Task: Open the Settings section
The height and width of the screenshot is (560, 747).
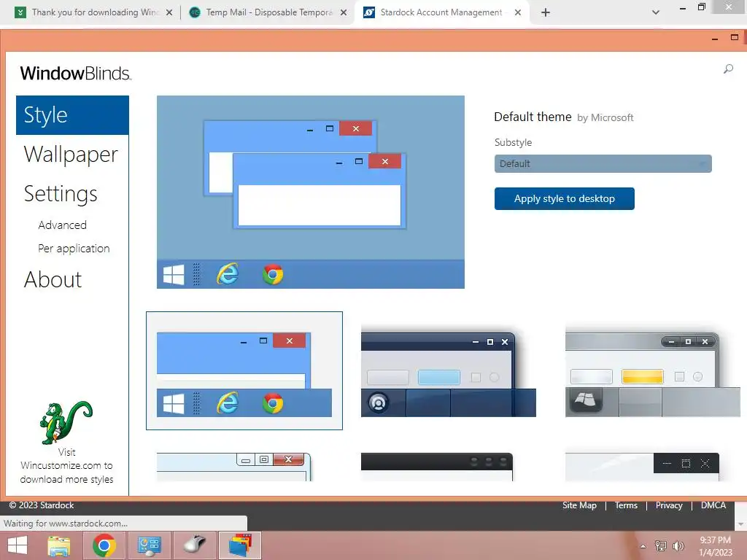Action: (x=61, y=194)
